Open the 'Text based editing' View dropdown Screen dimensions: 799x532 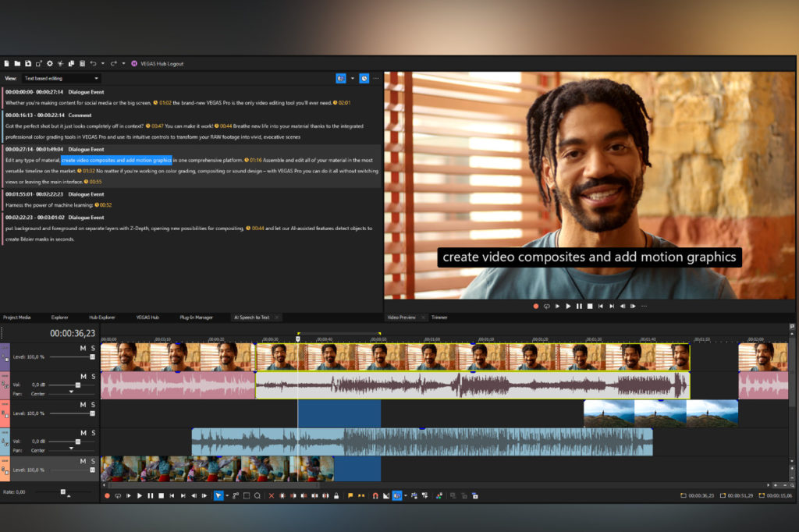[x=62, y=79]
